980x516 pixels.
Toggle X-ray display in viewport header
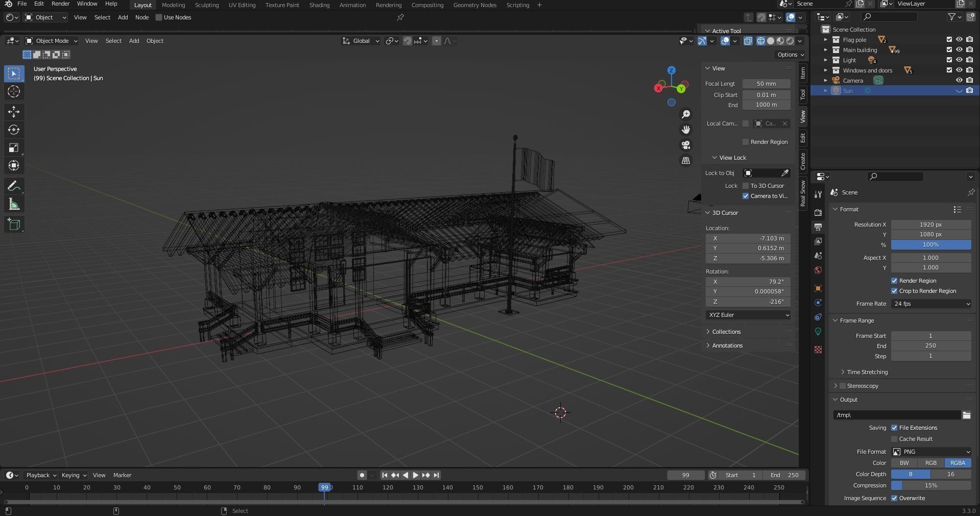[x=748, y=41]
